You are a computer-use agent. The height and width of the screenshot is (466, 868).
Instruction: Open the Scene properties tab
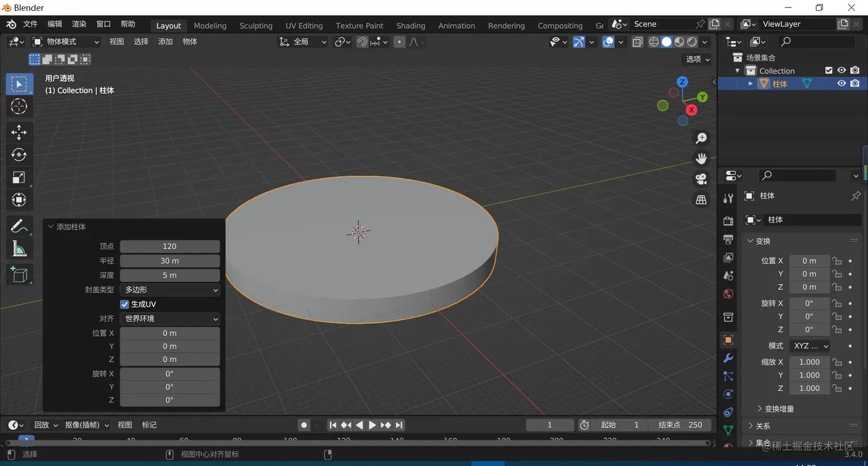(x=728, y=276)
